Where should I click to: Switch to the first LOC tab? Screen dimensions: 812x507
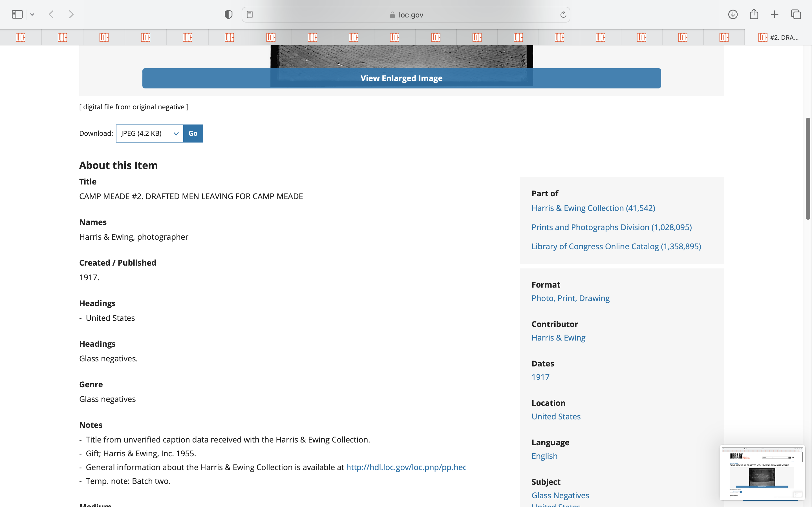tap(21, 37)
